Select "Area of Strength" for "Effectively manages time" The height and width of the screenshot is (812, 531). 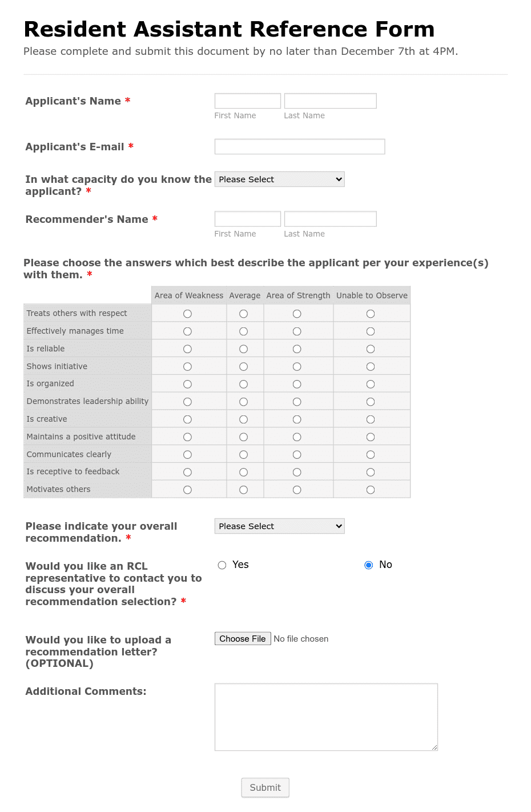click(x=296, y=331)
